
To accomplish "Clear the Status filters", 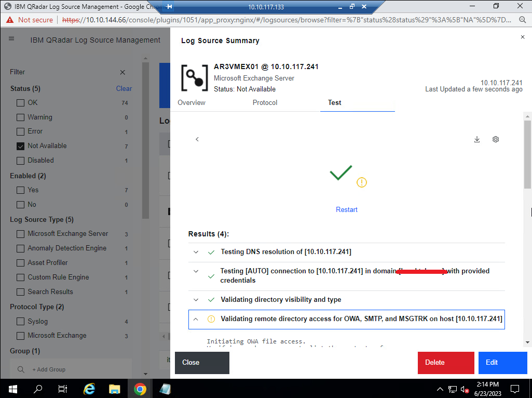I will (124, 89).
